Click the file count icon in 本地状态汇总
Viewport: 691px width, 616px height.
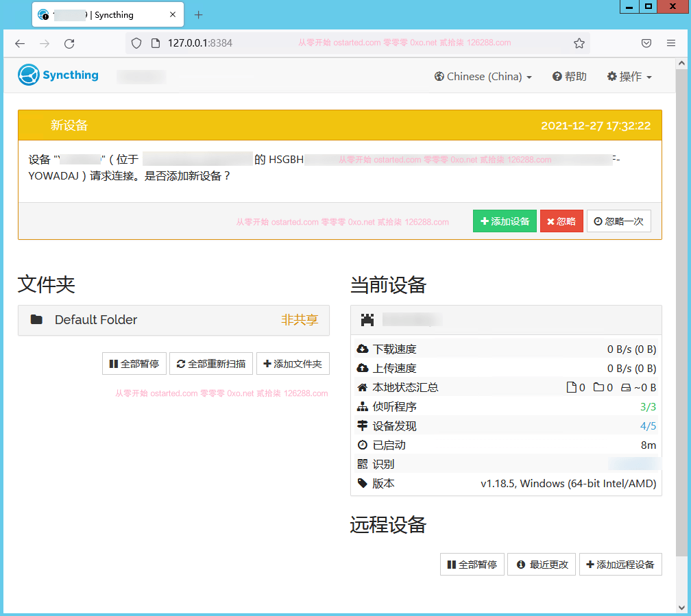(x=571, y=387)
